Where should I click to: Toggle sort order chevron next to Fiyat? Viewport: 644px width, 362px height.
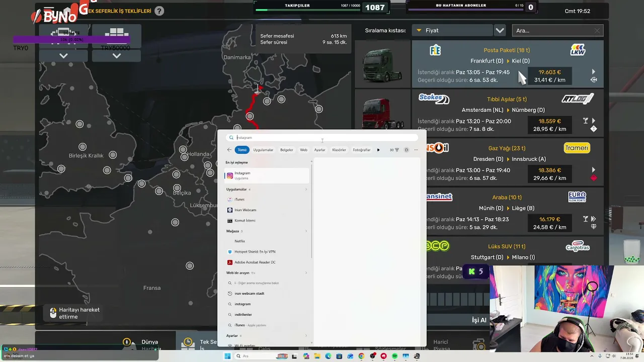point(500,31)
